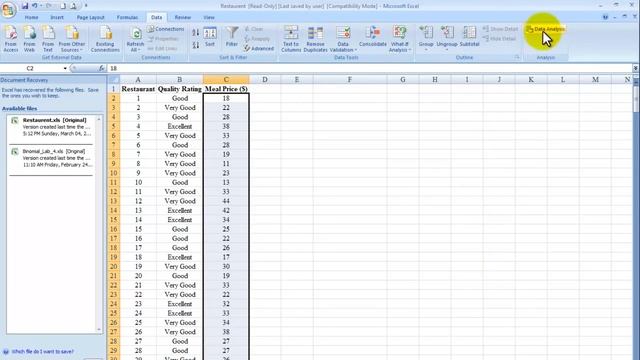Click Show Detail in Outline group
This screenshot has width=640, height=360.
pos(500,29)
